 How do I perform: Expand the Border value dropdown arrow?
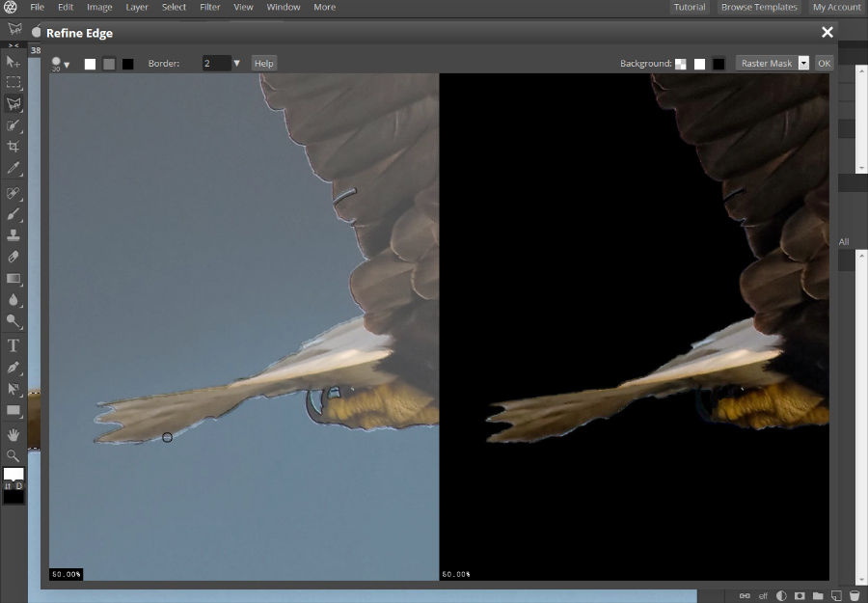[x=237, y=63]
